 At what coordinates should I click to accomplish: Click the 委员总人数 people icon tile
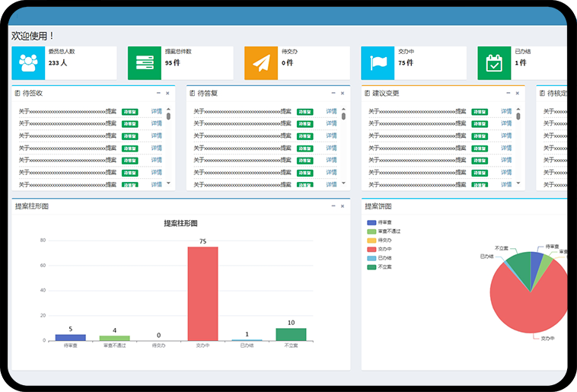(29, 63)
